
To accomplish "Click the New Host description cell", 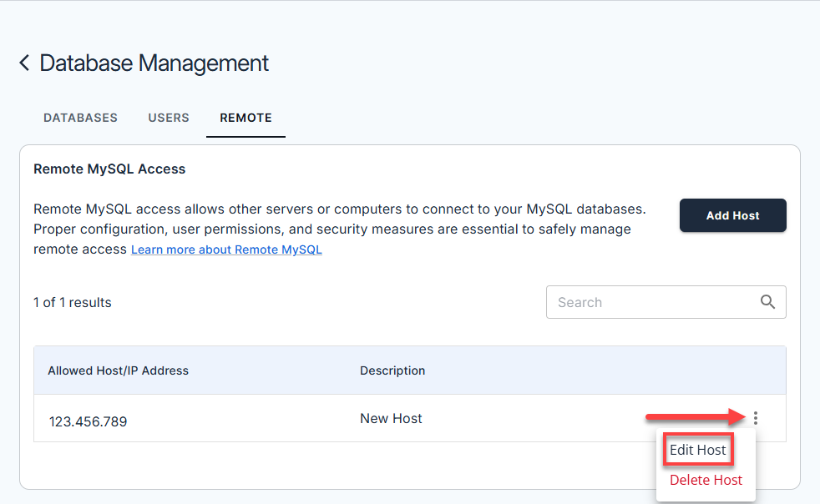I will click(391, 419).
